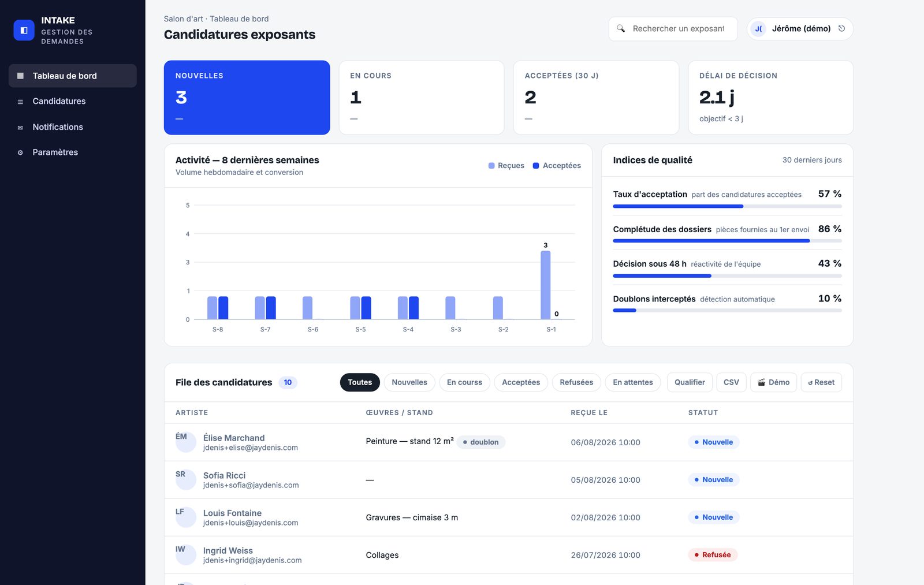Select the Refusées filter tab
The width and height of the screenshot is (924, 585).
coord(576,382)
